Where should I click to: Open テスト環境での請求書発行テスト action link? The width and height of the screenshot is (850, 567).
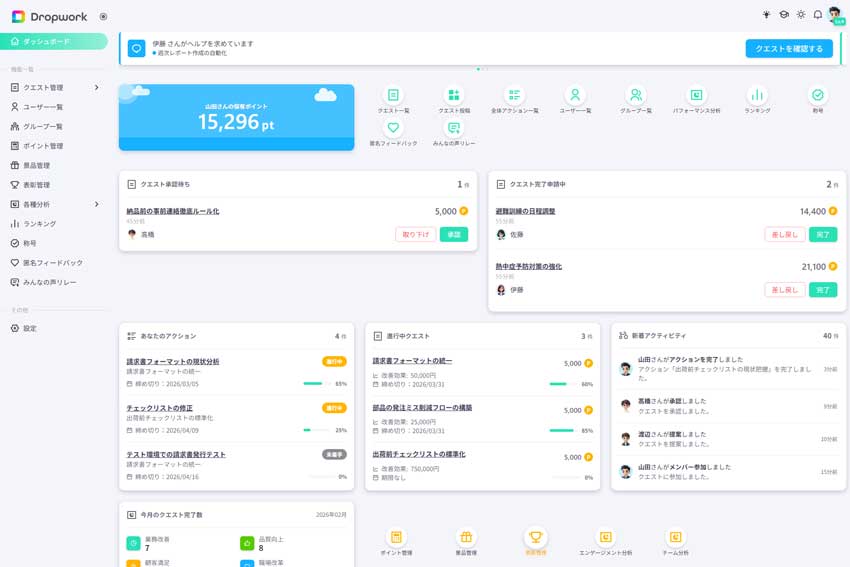tap(176, 455)
